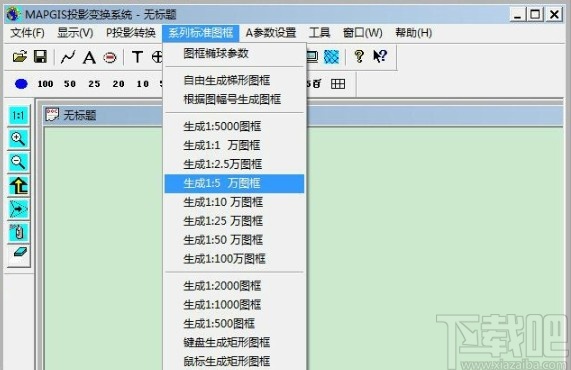Screen dimensions: 571x370
Task: Click the 100 scale toolbar button
Action: click(45, 84)
